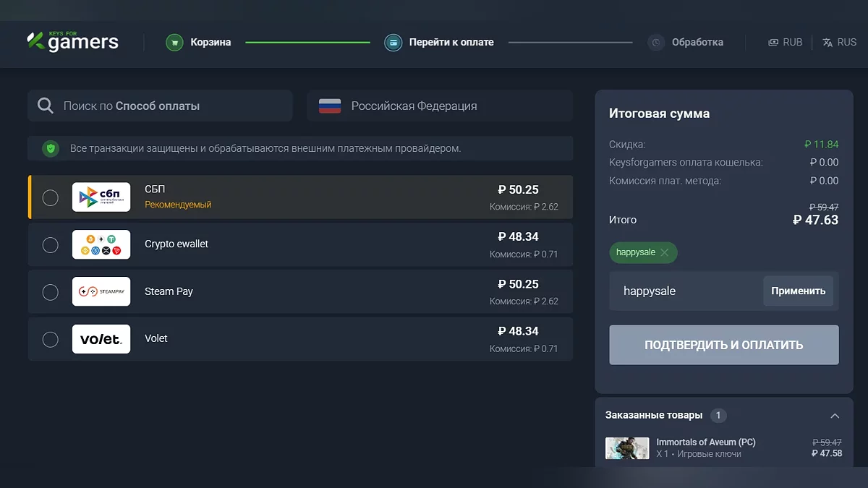The width and height of the screenshot is (868, 488).
Task: Click the СБП payment logo
Action: tap(101, 197)
